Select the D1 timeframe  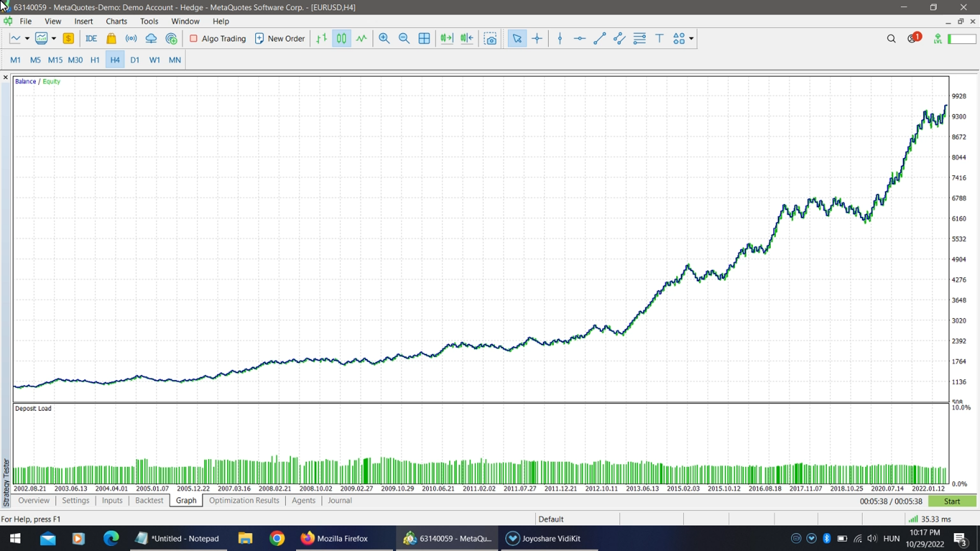(135, 60)
